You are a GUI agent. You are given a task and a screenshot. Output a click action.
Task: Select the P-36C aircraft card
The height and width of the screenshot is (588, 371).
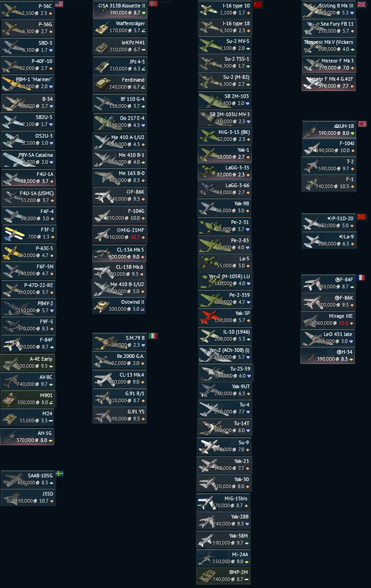27,9
